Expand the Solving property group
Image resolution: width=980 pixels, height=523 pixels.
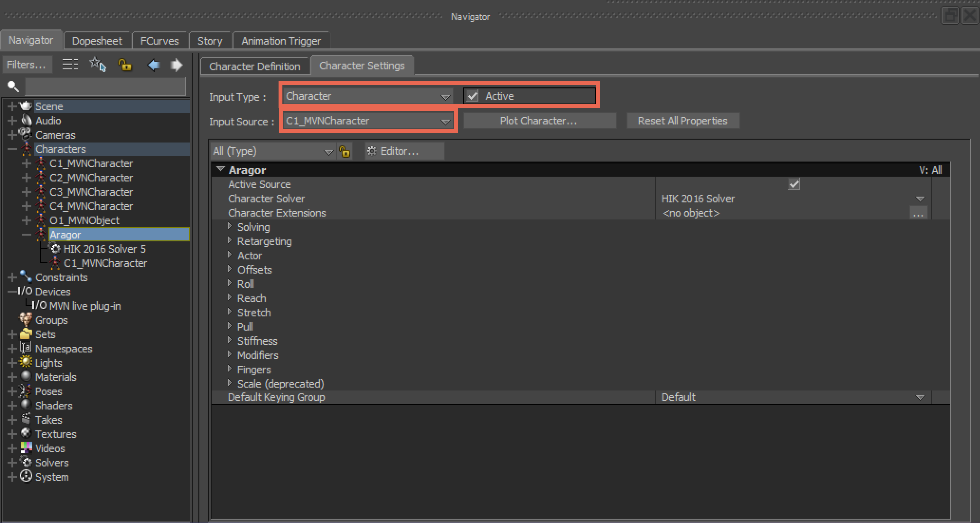pos(230,226)
